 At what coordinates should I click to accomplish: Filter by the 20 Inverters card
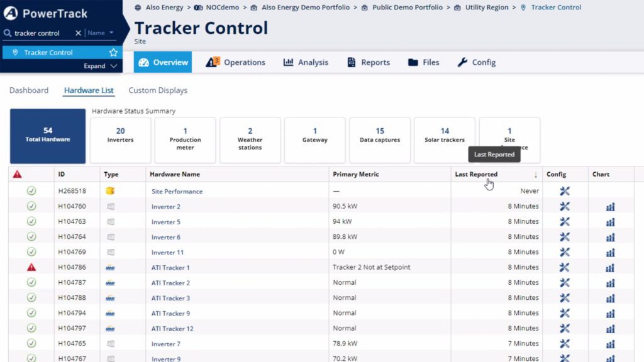pos(120,140)
